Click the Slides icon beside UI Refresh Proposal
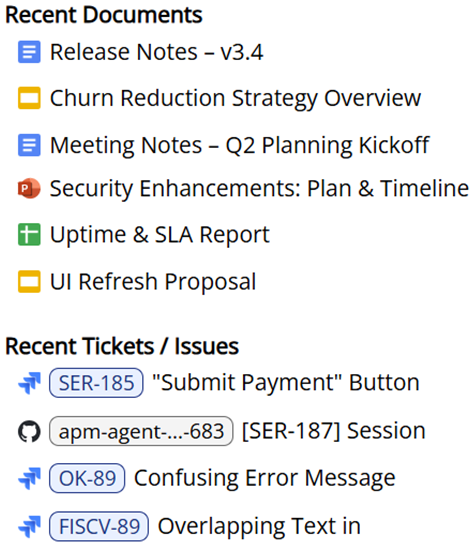The height and width of the screenshot is (547, 475). 29,281
